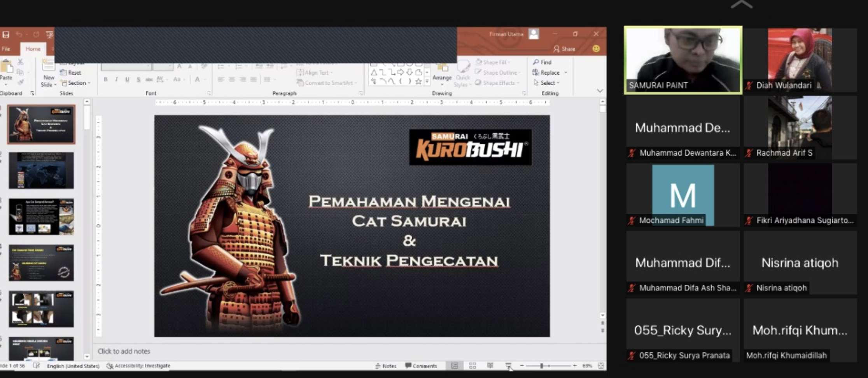The height and width of the screenshot is (378, 868).
Task: Open the Section dropdown
Action: tap(76, 83)
